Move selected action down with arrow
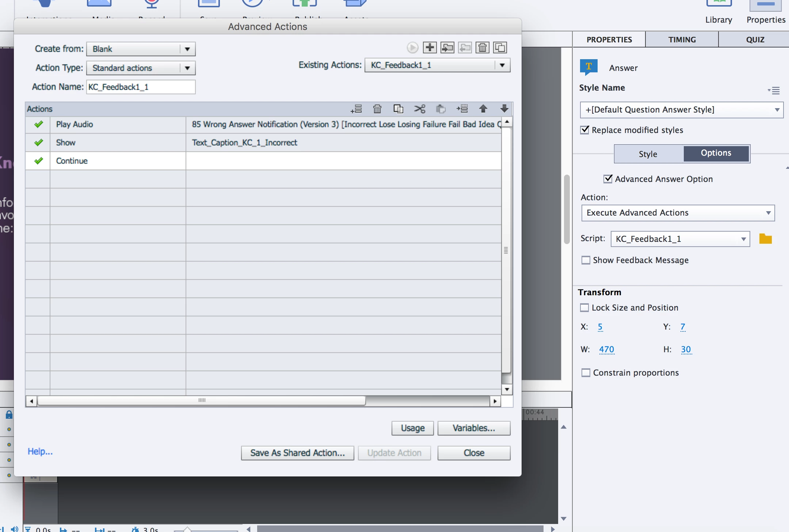This screenshot has width=789, height=532. (504, 109)
